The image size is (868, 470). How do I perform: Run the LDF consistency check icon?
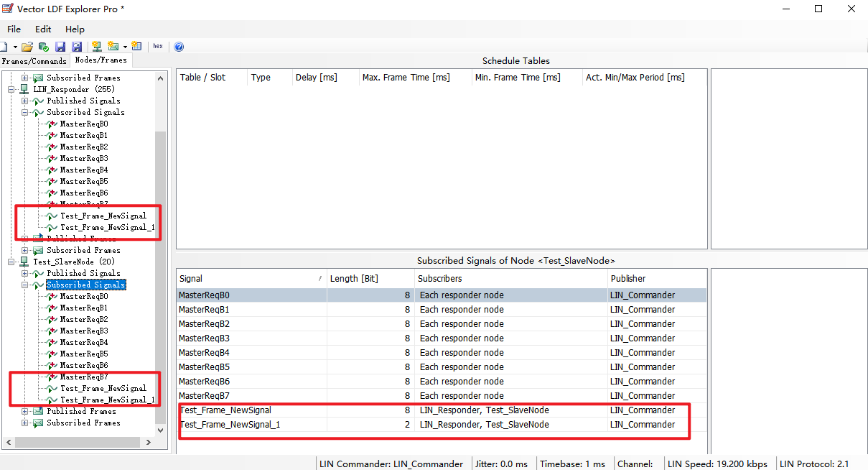click(43, 47)
